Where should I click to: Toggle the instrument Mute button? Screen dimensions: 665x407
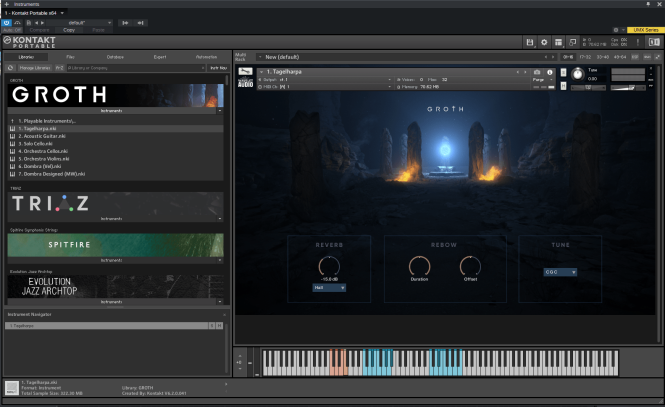tap(563, 86)
